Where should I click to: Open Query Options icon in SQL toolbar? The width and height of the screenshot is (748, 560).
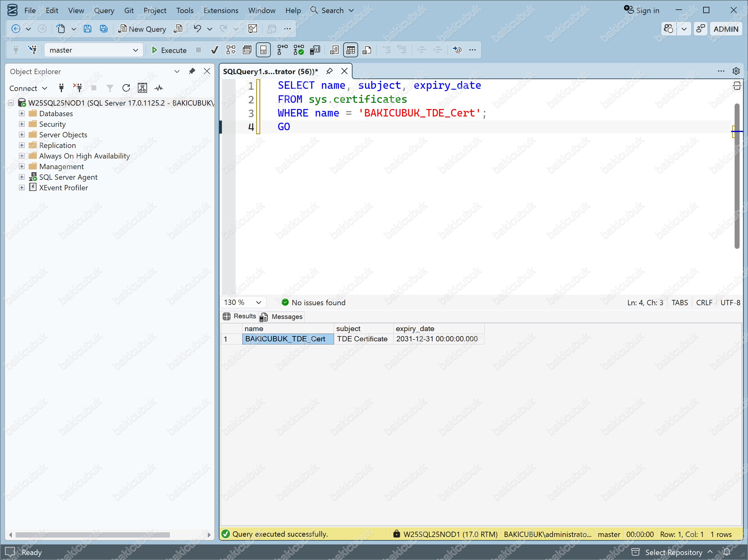(247, 50)
